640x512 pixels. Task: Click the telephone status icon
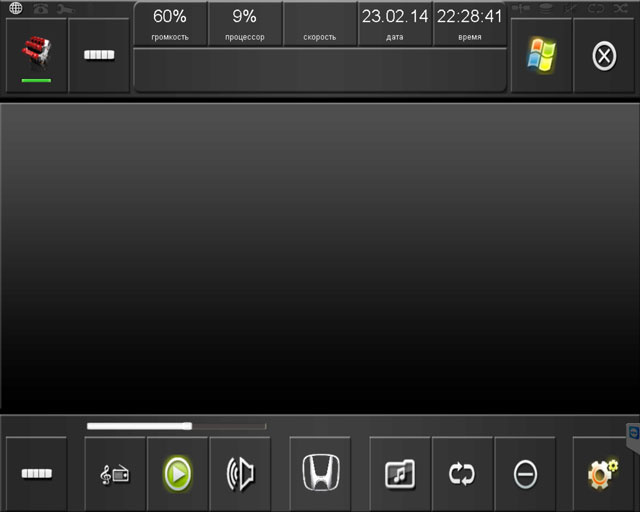click(x=40, y=9)
